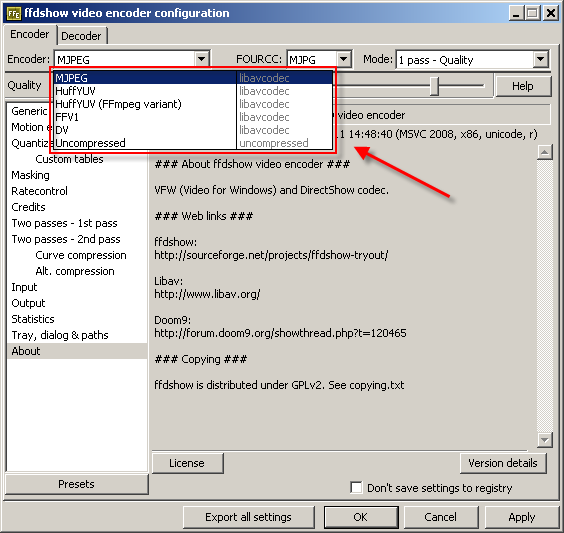Click the Quality slider handle
The image size is (564, 533).
[x=435, y=86]
